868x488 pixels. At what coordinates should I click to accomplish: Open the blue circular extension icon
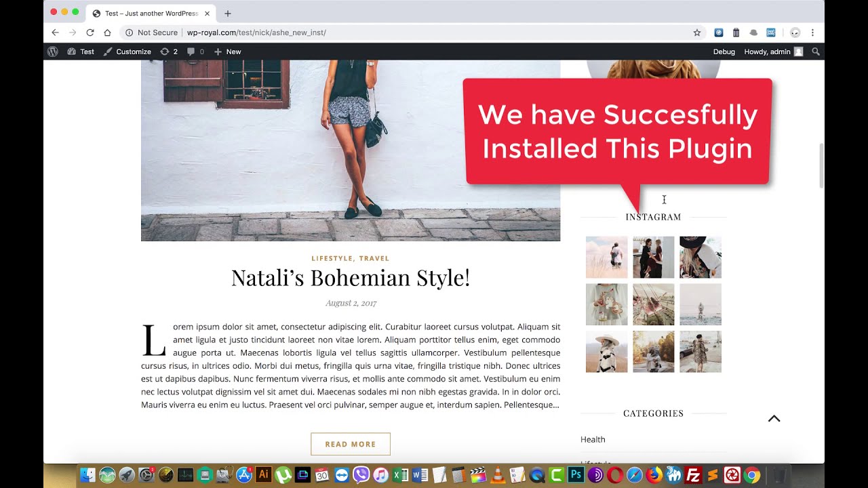pyautogui.click(x=719, y=33)
